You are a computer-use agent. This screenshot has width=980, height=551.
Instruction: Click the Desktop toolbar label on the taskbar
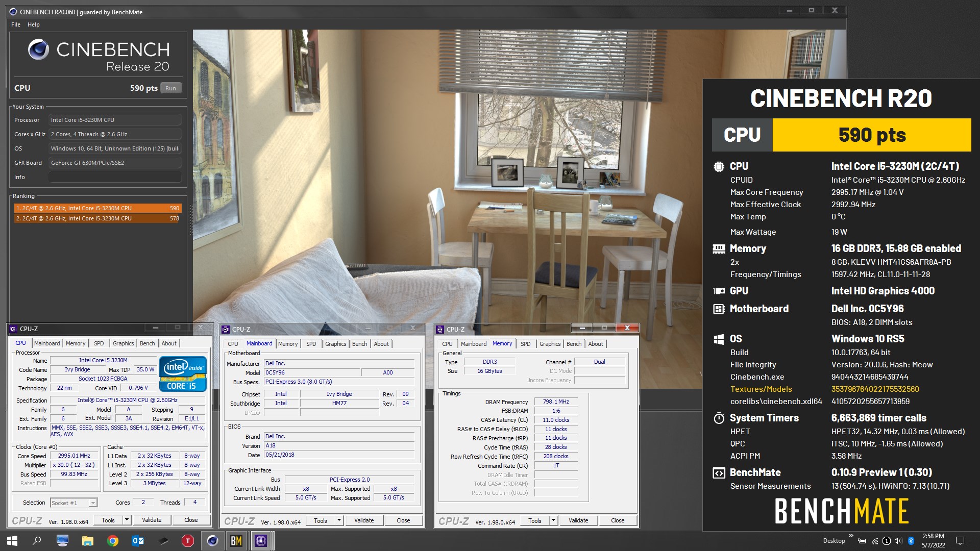[x=834, y=541]
